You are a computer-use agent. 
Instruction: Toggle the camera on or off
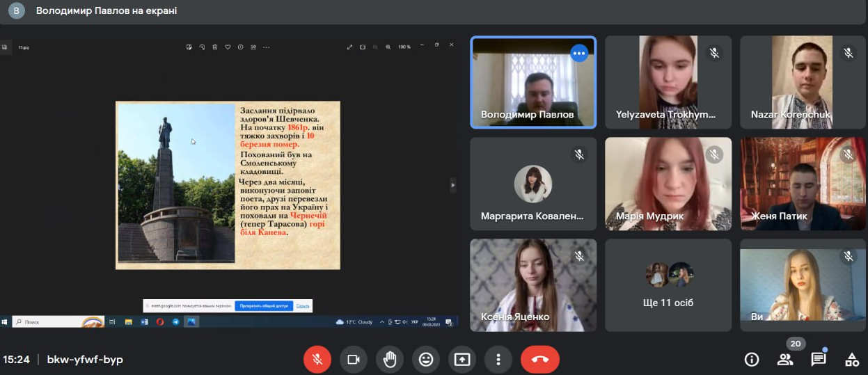coord(353,360)
